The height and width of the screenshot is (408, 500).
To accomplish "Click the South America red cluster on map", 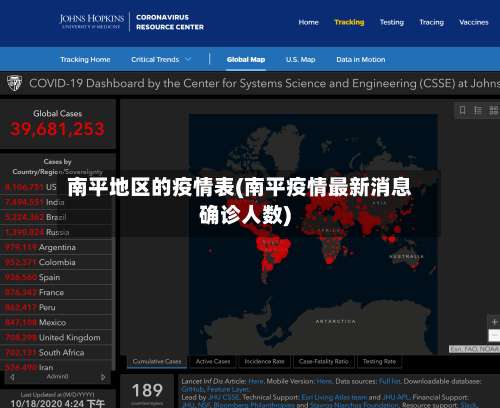I will 272,253.
